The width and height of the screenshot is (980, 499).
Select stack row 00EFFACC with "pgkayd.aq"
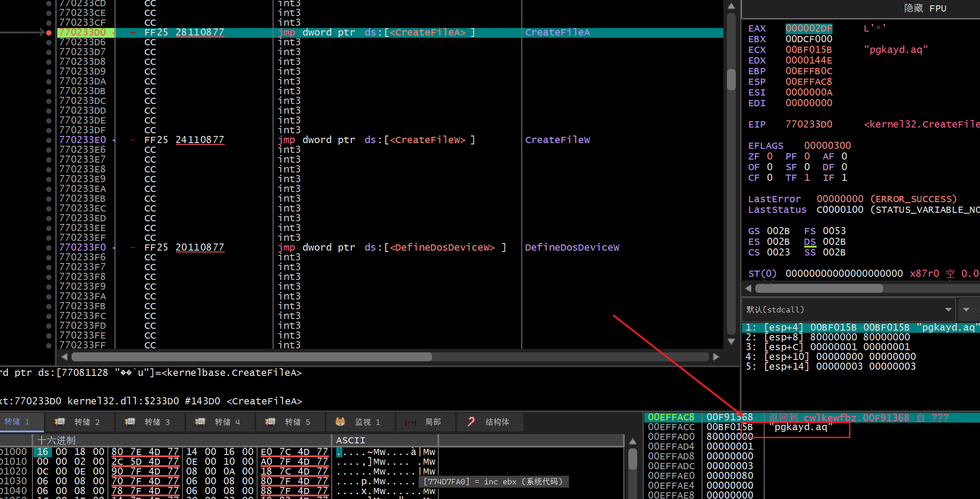tap(812, 427)
